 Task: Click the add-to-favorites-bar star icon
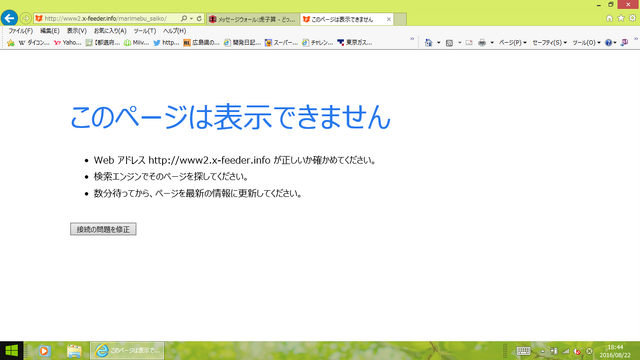pyautogui.click(x=11, y=42)
